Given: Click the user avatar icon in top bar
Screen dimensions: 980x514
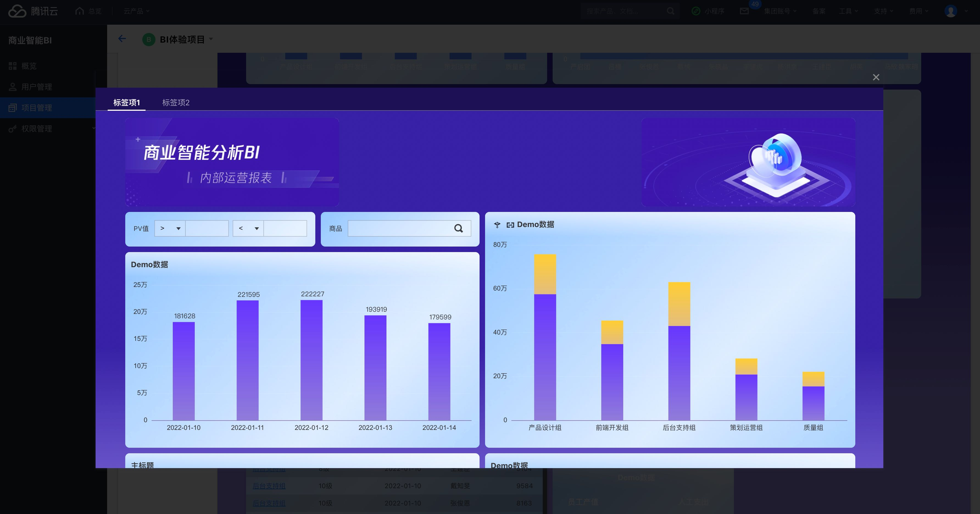Looking at the screenshot, I should 950,11.
